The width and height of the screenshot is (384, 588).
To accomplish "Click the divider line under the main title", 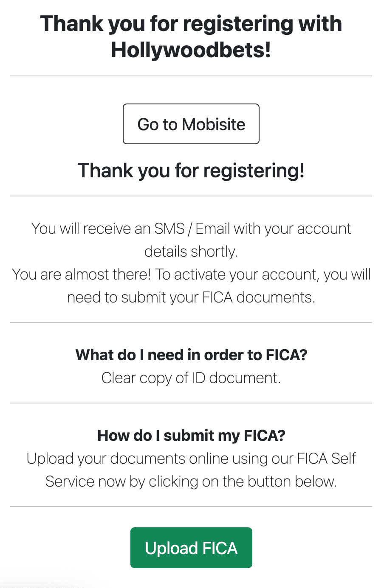I will tap(191, 76).
